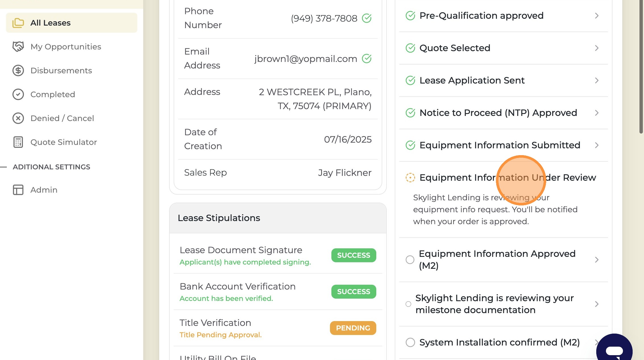This screenshot has width=644, height=360.
Task: Open the All Leases folder icon
Action: pyautogui.click(x=18, y=23)
